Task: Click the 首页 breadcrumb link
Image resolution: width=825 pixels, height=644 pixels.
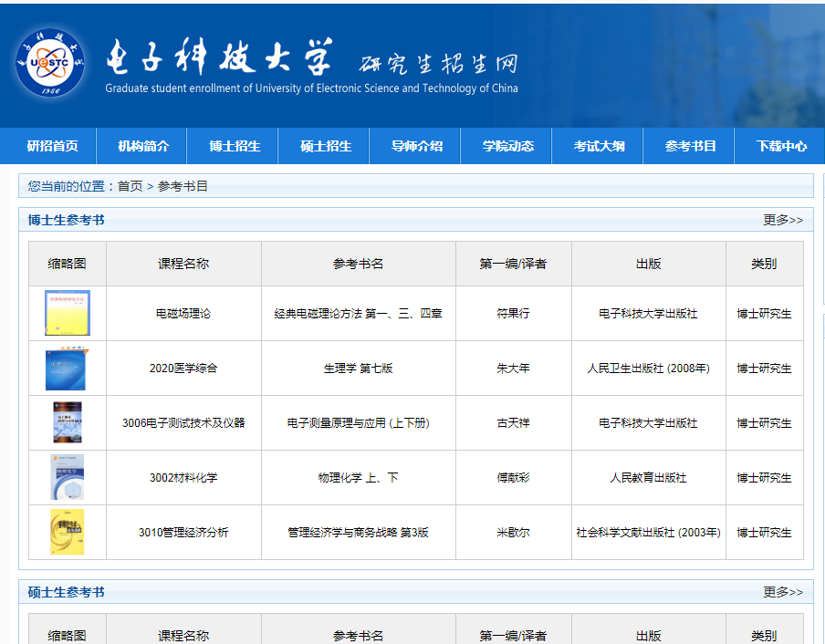Action: click(130, 186)
